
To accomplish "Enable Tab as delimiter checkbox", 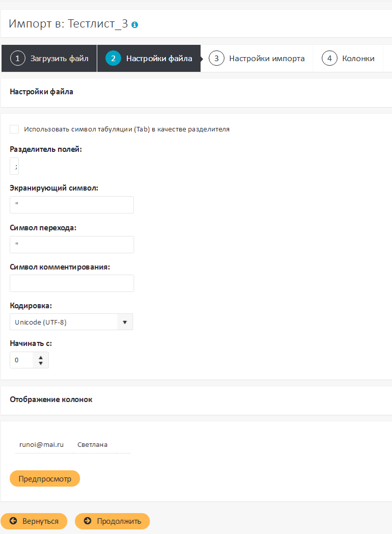I will coord(14,129).
